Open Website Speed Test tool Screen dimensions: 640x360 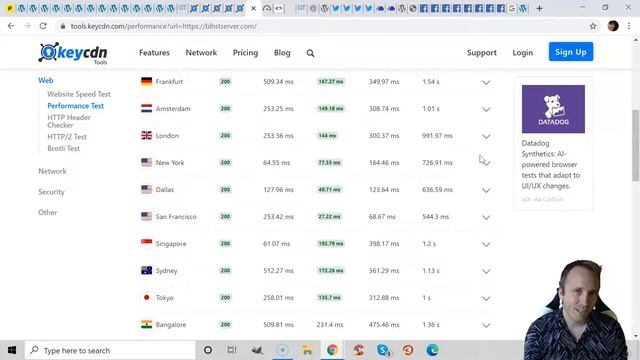pos(79,94)
